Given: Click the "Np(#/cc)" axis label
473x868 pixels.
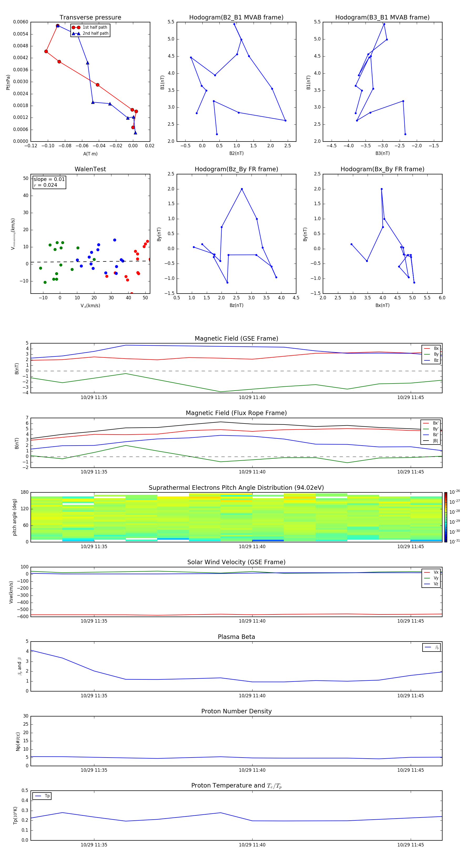Looking at the screenshot, I should tap(18, 741).
